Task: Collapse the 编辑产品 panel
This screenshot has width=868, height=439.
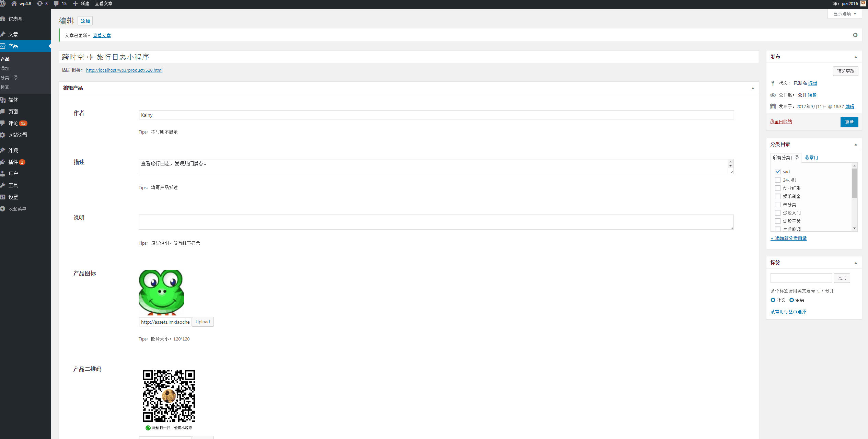Action: [753, 88]
